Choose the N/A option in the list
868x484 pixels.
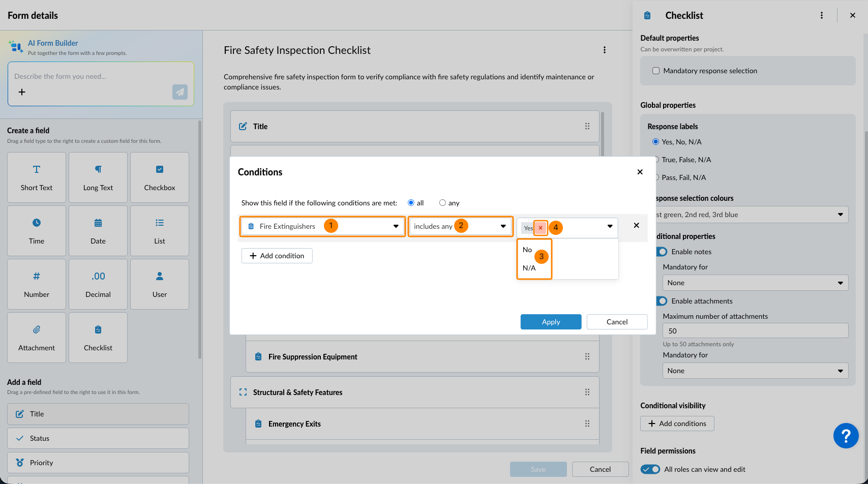529,268
